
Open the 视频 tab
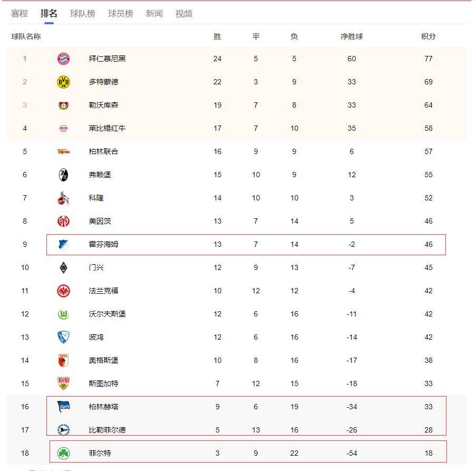pyautogui.click(x=184, y=14)
